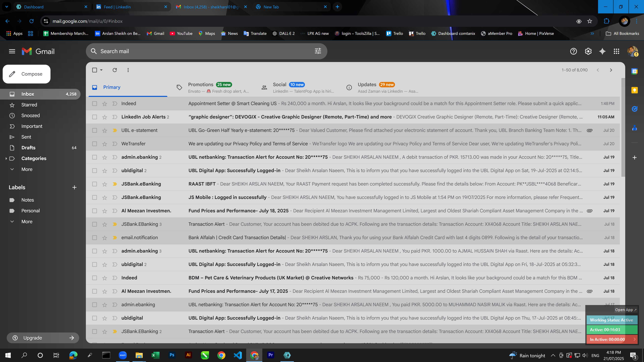Open Chrome three-dot menu
Image resolution: width=644 pixels, height=362 pixels.
click(636, 21)
